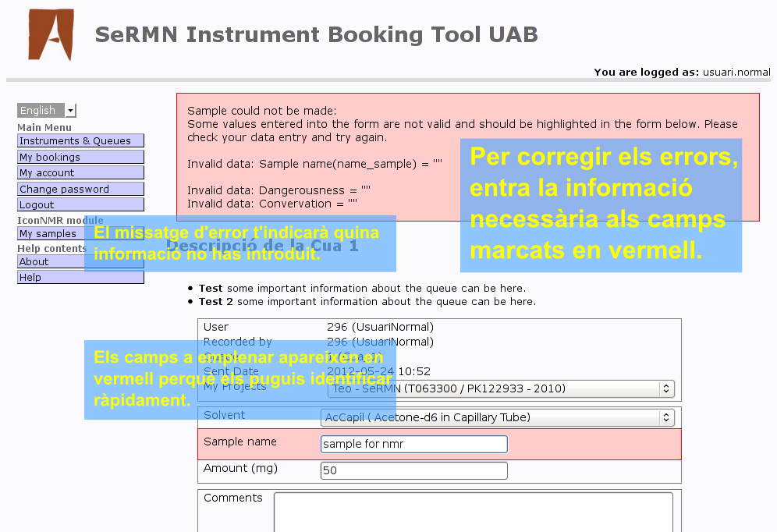777x532 pixels.
Task: Open My account page
Action: point(81,173)
